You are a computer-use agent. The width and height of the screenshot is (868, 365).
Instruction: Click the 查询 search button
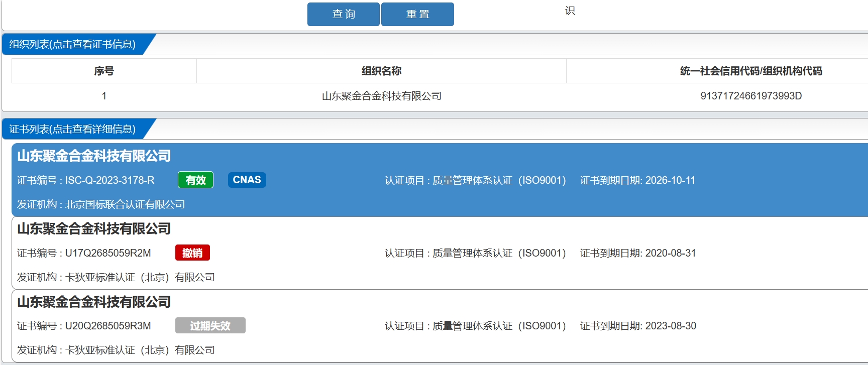tap(344, 14)
